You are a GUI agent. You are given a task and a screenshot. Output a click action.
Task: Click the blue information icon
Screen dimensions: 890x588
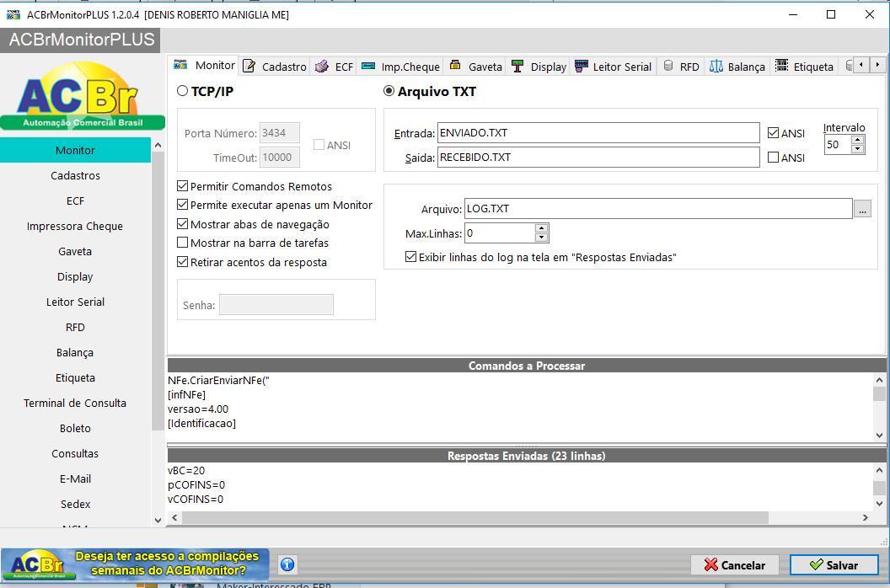[287, 564]
